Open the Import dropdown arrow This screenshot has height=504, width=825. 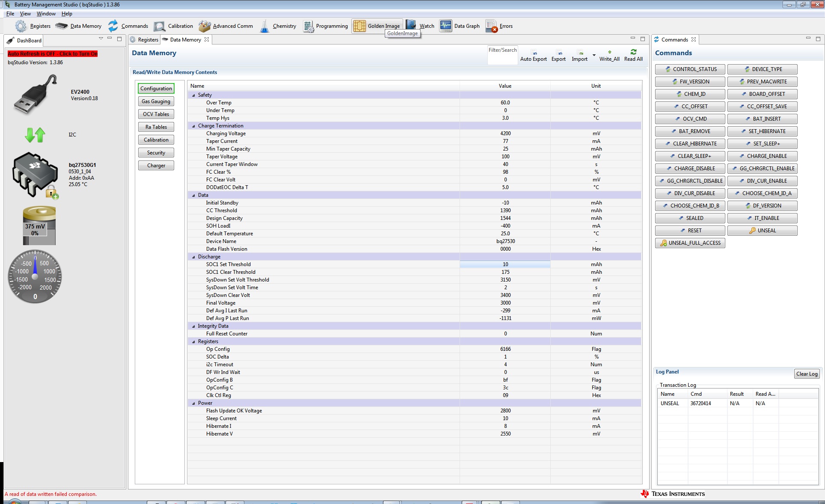[594, 55]
